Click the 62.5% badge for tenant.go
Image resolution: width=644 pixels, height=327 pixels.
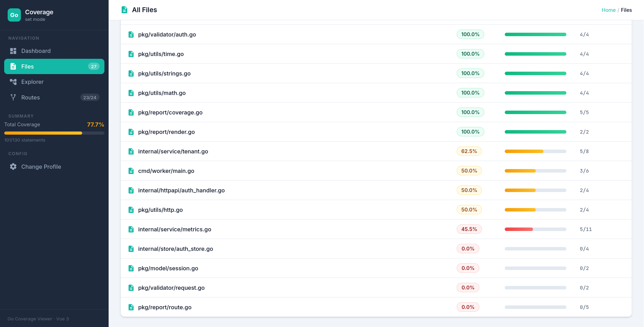(x=469, y=151)
